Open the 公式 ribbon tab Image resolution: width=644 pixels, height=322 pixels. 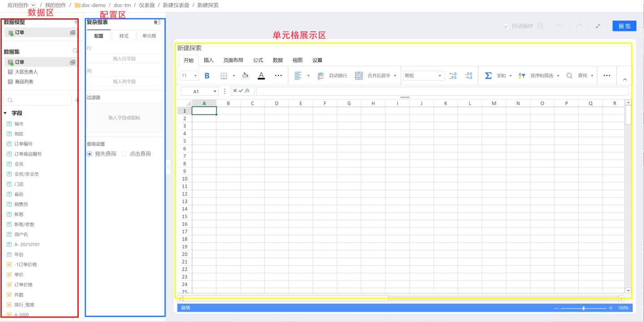[x=258, y=60]
